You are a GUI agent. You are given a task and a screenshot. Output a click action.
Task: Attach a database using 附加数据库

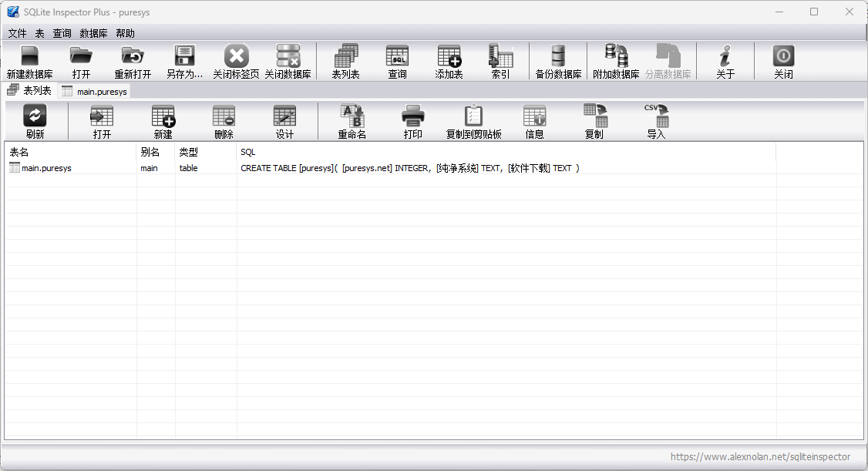point(614,60)
